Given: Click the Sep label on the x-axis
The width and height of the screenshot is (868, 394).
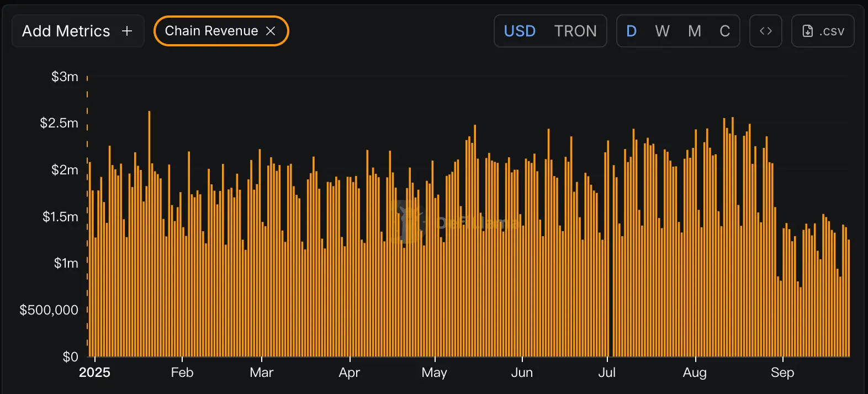Looking at the screenshot, I should [782, 372].
